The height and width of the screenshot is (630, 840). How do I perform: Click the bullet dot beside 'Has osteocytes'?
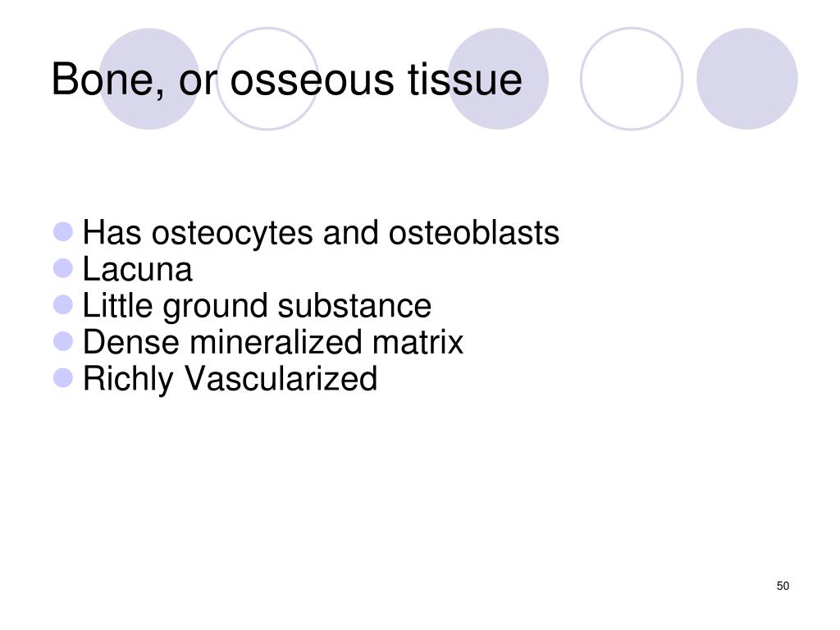pos(63,232)
